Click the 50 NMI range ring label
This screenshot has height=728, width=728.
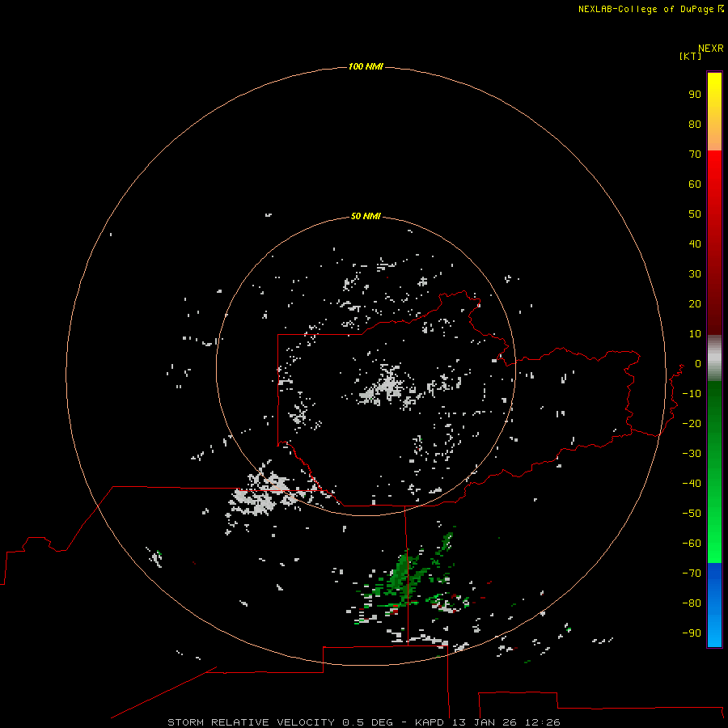(366, 216)
